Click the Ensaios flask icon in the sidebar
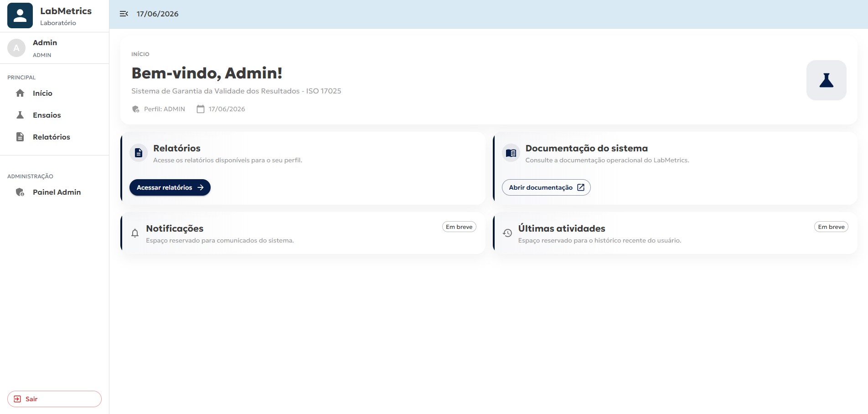The image size is (868, 414). (x=20, y=115)
